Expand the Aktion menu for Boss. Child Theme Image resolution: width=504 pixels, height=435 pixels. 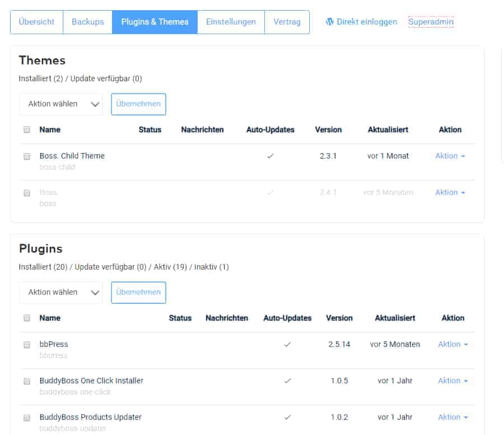pyautogui.click(x=450, y=156)
